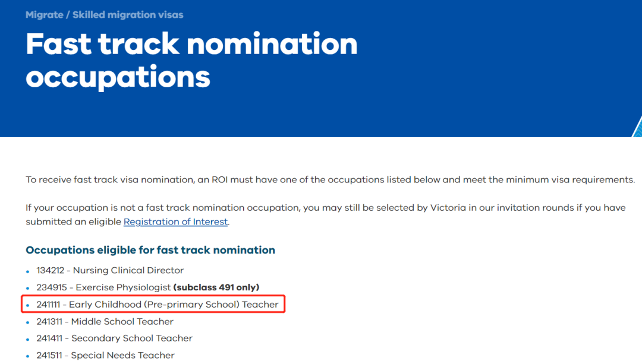Click the bullet beside Special Needs Teacher
Viewport: 642px width, 364px height.
tap(27, 357)
